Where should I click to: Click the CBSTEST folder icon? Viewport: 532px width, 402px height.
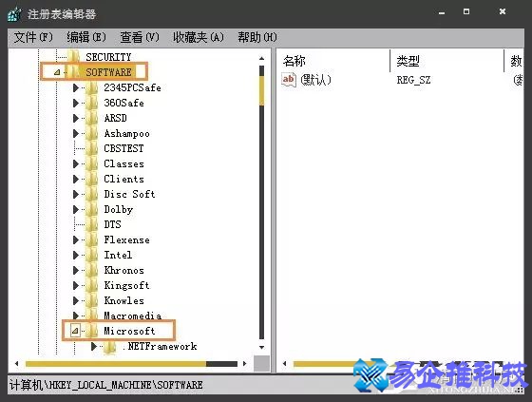(x=92, y=148)
